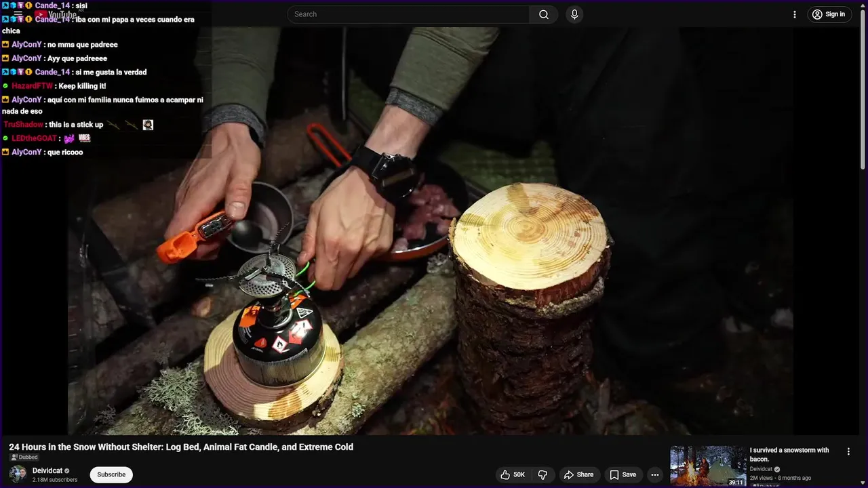Click the 24 Hours in the Snow video title
The height and width of the screenshot is (488, 868).
tap(181, 447)
